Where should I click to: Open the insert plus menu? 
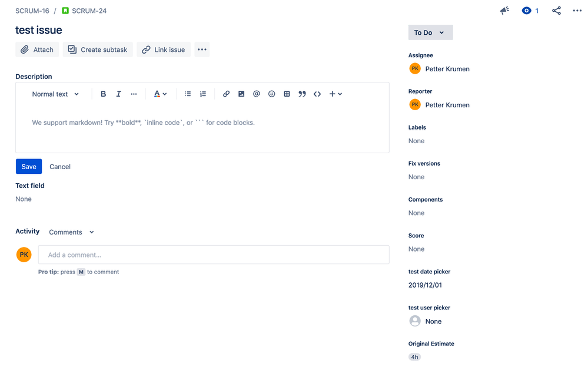[x=335, y=94]
